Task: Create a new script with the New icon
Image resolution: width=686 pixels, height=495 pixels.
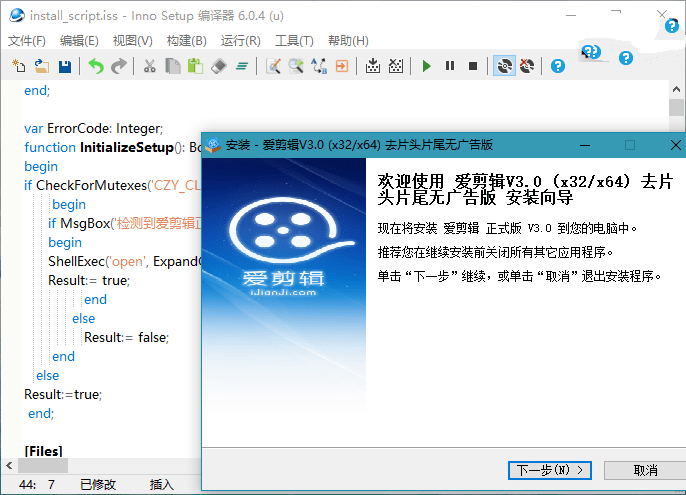Action: pyautogui.click(x=19, y=66)
